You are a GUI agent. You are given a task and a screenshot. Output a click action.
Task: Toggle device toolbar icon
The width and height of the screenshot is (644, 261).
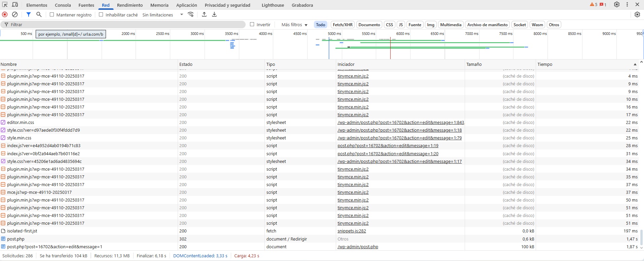click(x=15, y=5)
